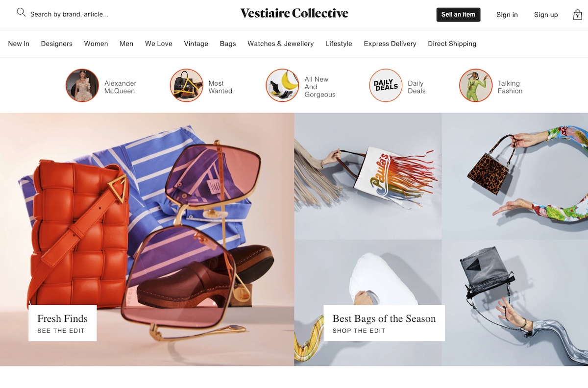Open Best Bags of the Season edit
The height and width of the screenshot is (388, 588).
384,323
